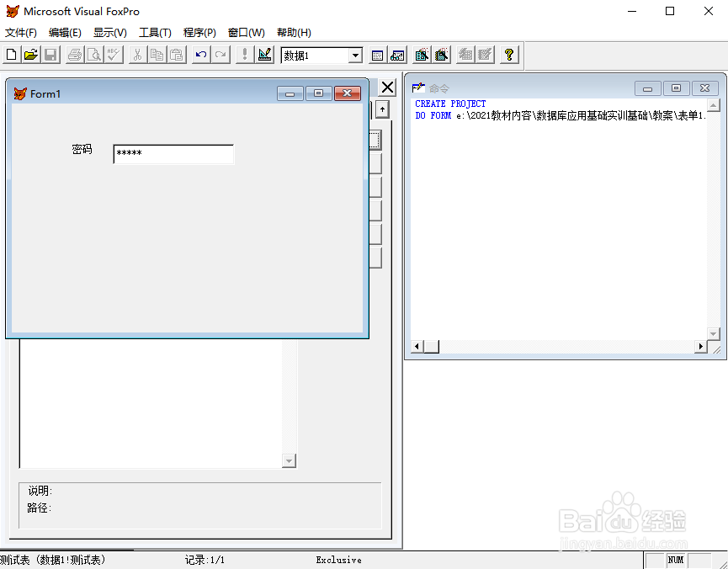Undo the last action via toolbar
This screenshot has width=728, height=569.
(x=200, y=55)
